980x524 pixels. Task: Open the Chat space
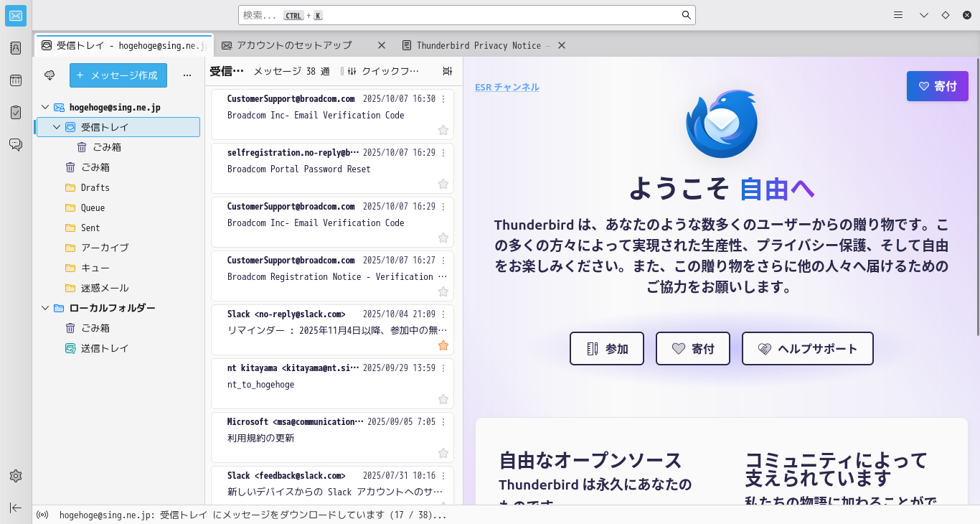[16, 144]
